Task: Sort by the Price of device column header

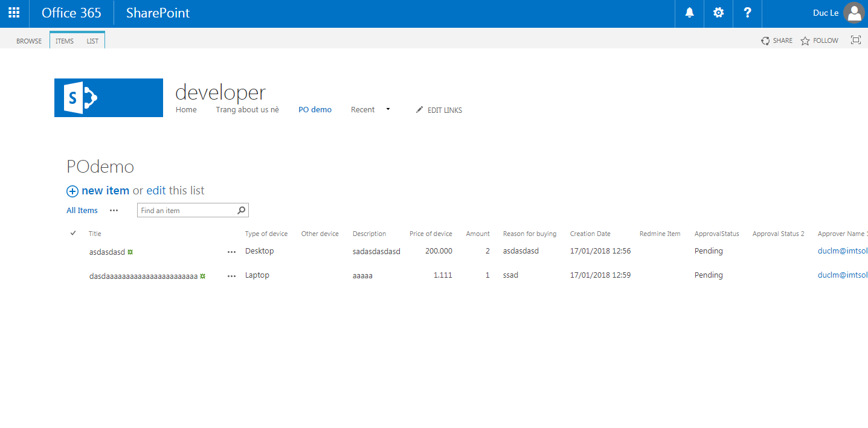Action: 430,234
